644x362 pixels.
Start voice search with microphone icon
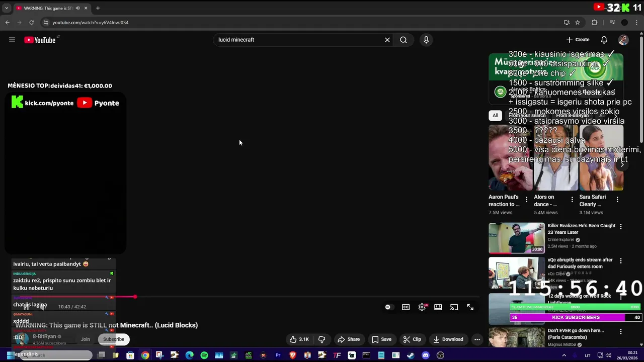426,40
